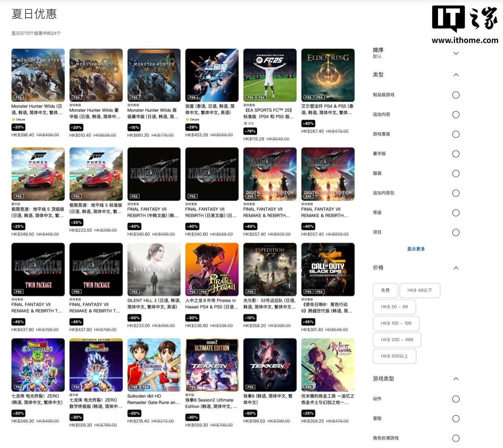This screenshot has height=448, width=503.
Task: Filter by 免费 price
Action: point(385,290)
